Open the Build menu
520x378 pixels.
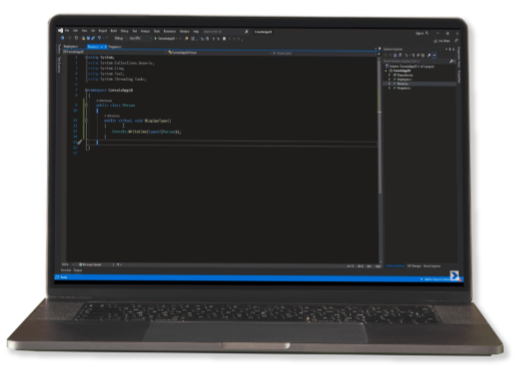pos(114,31)
